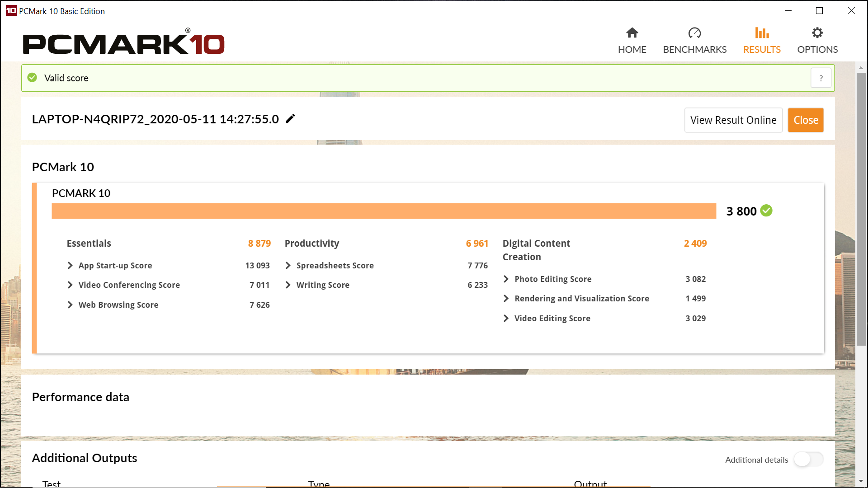Open Benchmarks via the gauge icon
This screenshot has width=868, height=488.
click(x=694, y=33)
